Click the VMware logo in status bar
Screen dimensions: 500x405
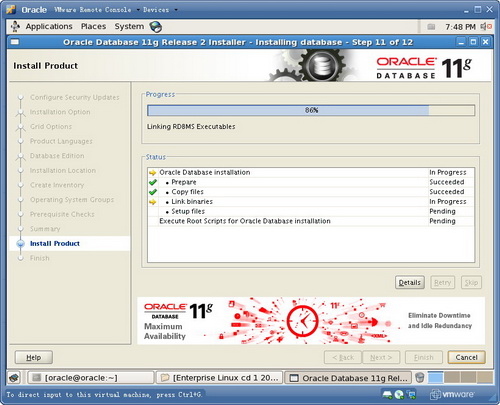coord(452,395)
